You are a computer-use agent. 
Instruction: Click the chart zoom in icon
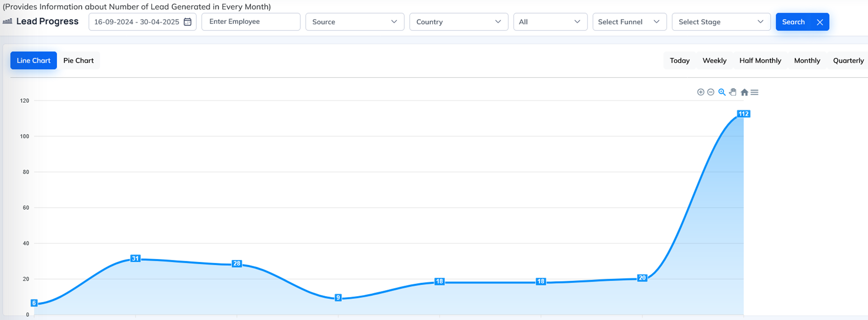pos(701,92)
